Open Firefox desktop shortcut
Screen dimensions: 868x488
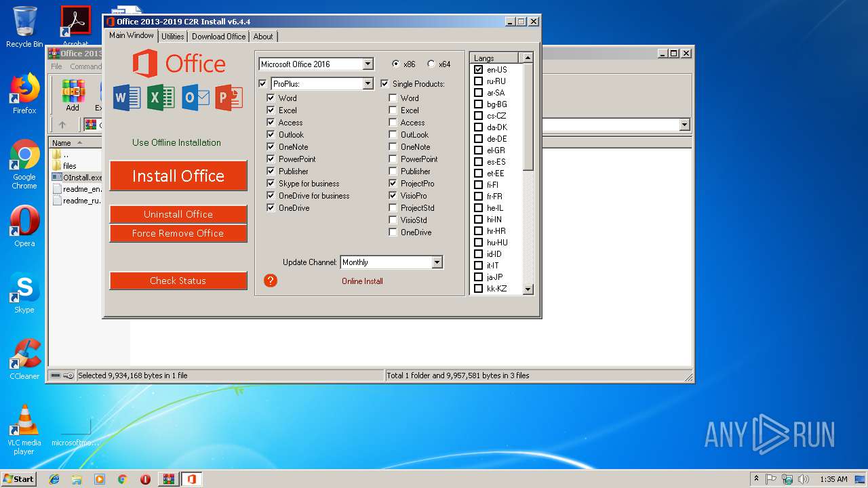[24, 94]
